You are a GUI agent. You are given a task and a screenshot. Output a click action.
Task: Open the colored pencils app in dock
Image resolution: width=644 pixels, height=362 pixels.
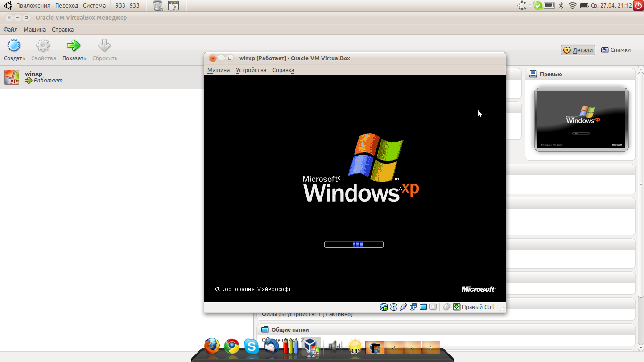pyautogui.click(x=291, y=346)
